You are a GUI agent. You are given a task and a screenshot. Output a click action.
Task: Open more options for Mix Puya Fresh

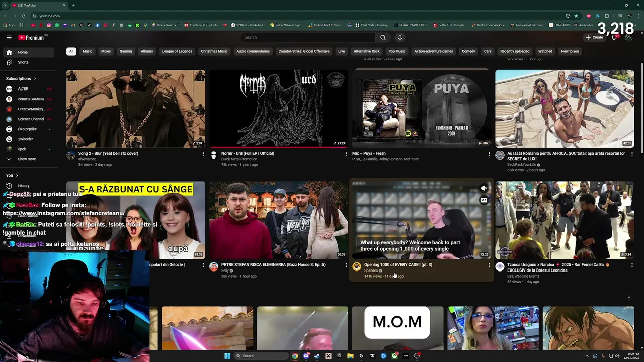(x=489, y=154)
